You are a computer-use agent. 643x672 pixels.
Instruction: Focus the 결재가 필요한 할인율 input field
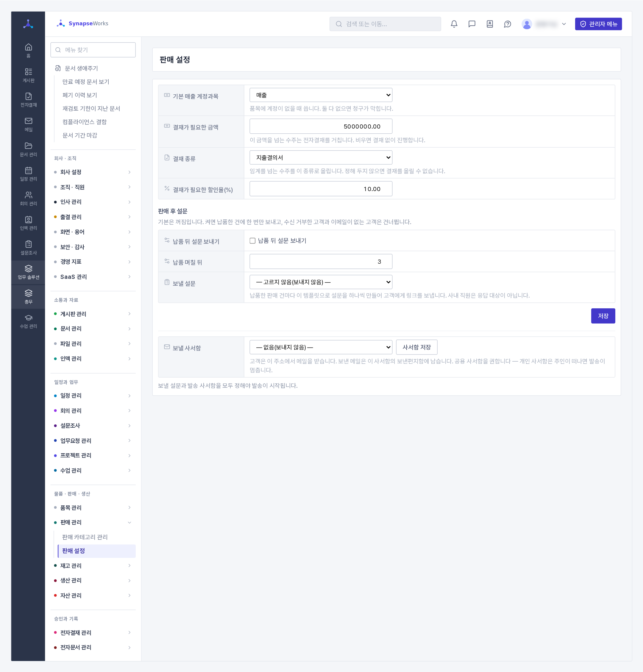(321, 189)
